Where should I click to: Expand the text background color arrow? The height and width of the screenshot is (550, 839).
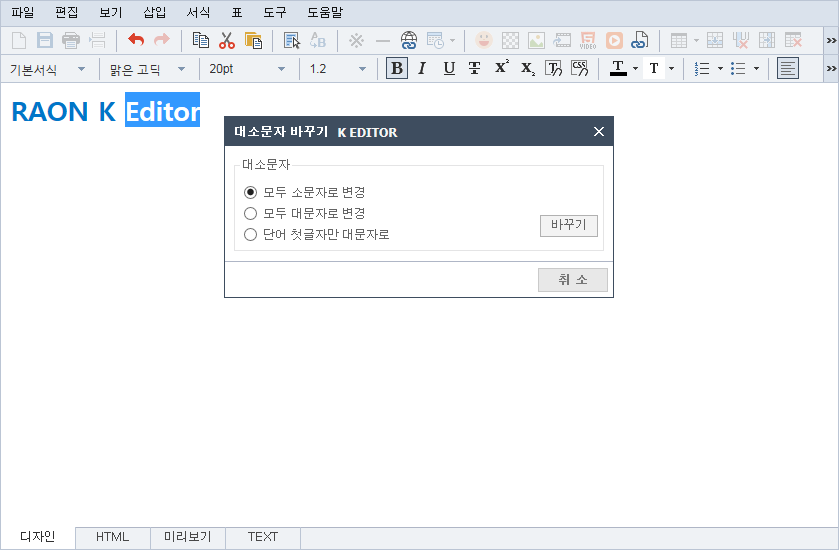pyautogui.click(x=672, y=69)
